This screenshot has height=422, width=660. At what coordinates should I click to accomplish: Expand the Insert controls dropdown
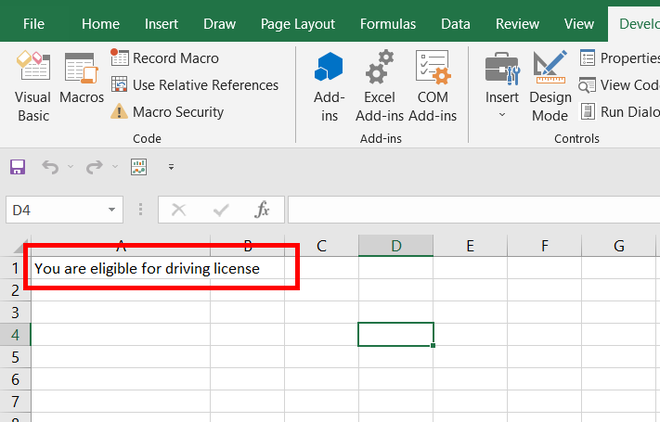[502, 114]
